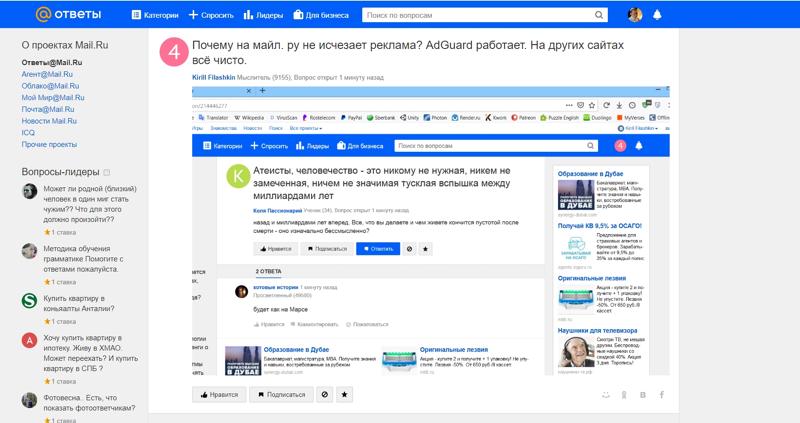This screenshot has height=423, width=800.
Task: Share question via Odnoklassniki icon
Action: coord(624,395)
